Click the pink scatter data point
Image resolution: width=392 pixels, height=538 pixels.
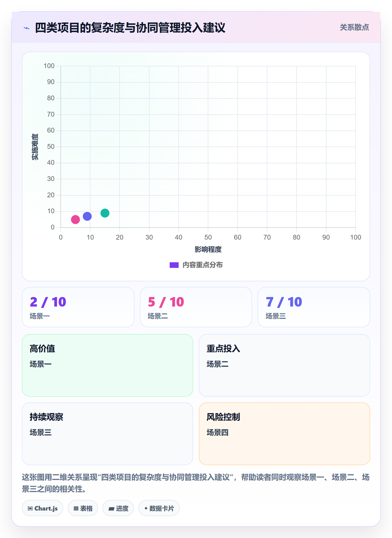tap(75, 219)
